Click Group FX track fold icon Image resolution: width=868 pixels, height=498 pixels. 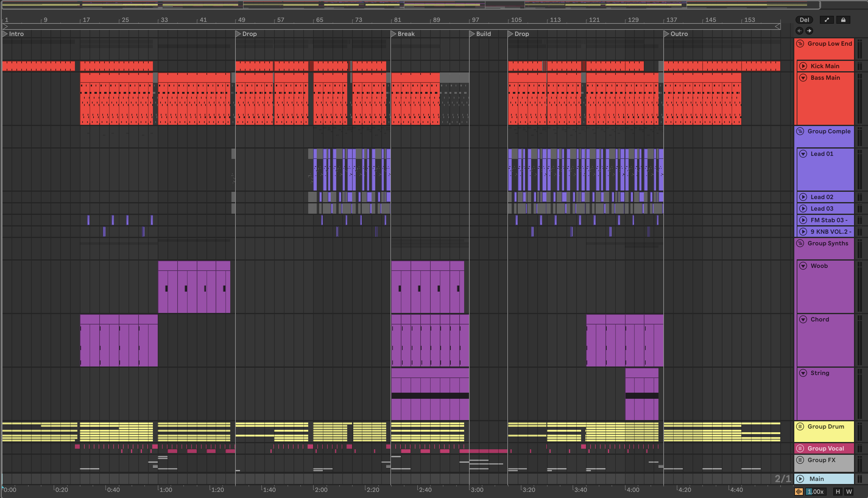pos(800,460)
